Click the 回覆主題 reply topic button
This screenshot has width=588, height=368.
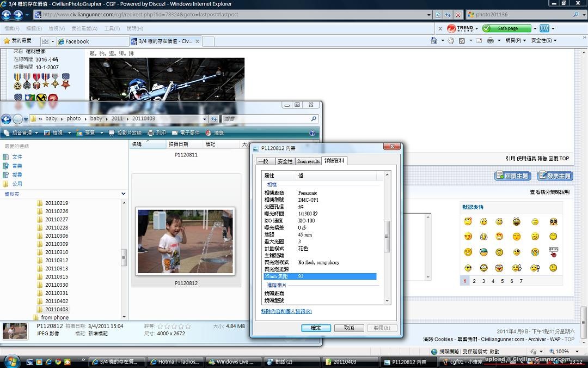[512, 176]
